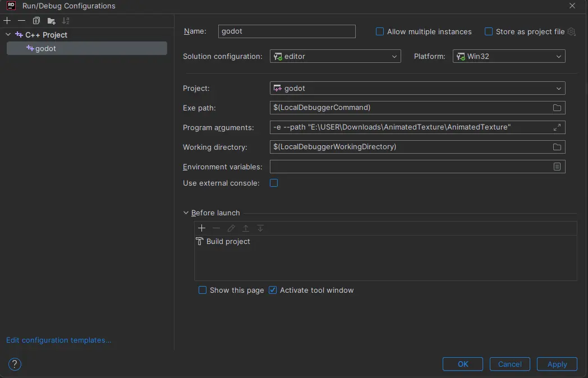588x378 pixels.
Task: Expand the Program arguments editor
Action: coord(557,127)
